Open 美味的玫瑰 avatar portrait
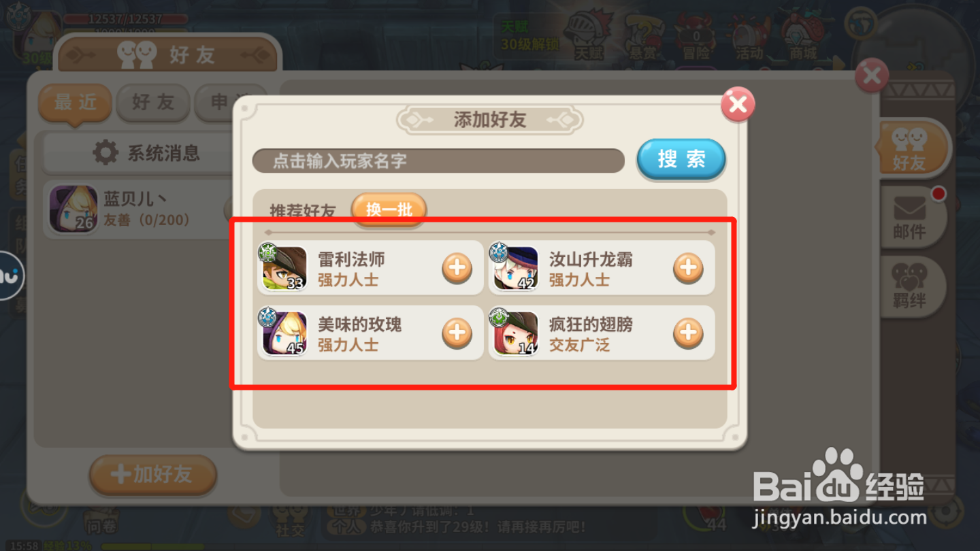980x551 pixels. [284, 333]
